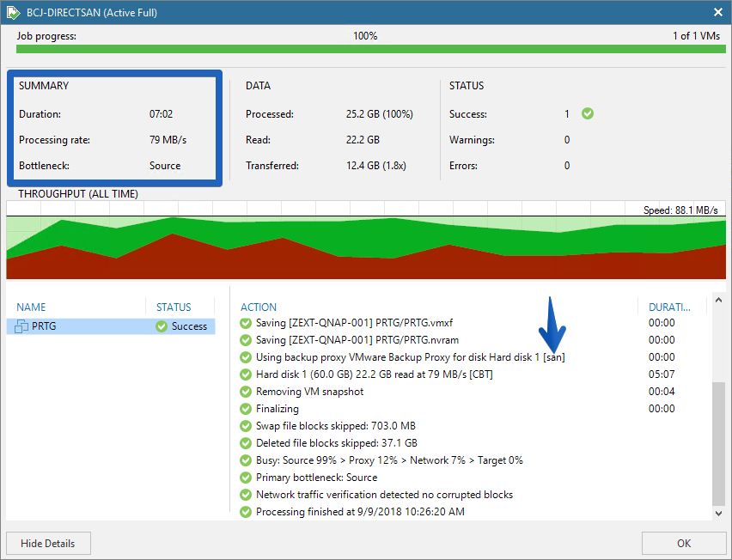Select 'Deleted file blocks skipped: 37.1 GB' entry
Viewport: 732px width, 560px height.
point(337,443)
